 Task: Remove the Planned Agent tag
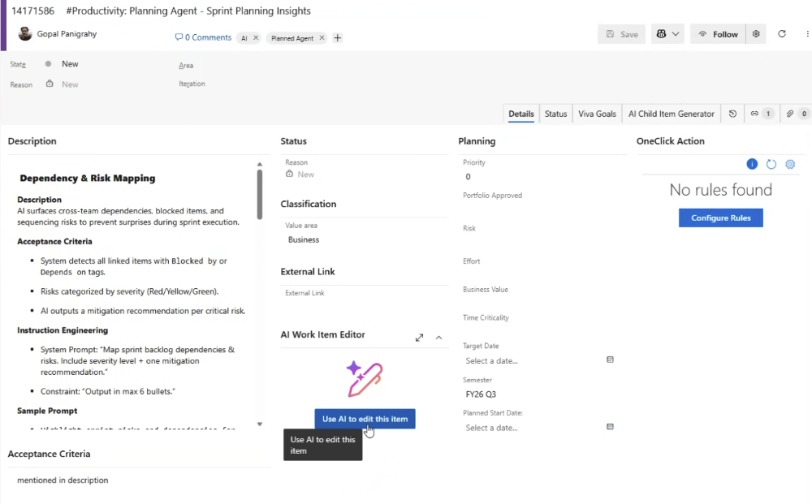pos(322,37)
